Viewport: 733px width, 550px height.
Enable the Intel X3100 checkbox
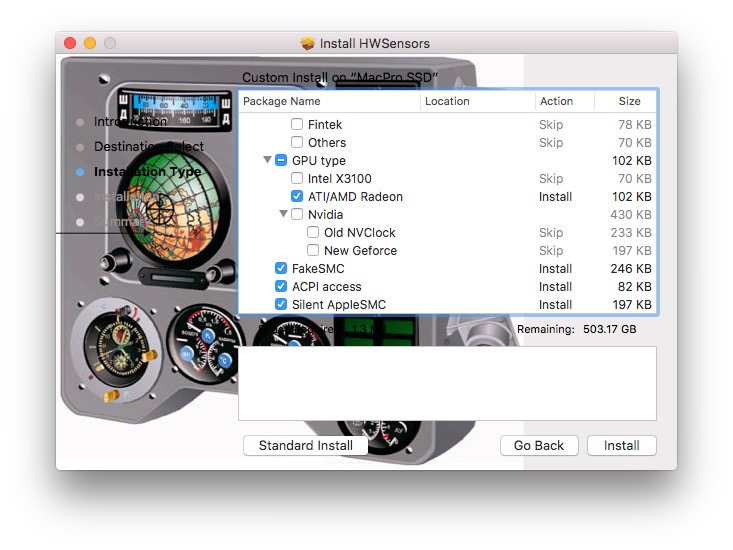point(297,178)
